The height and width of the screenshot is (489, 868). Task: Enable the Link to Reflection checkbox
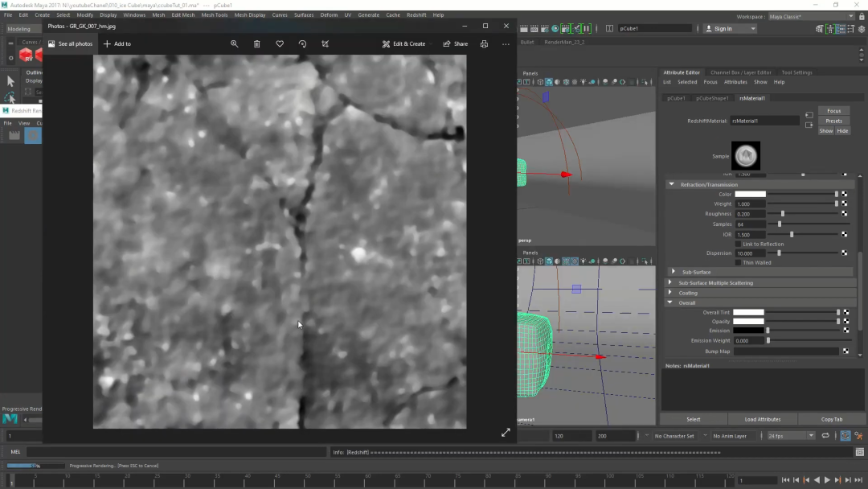click(x=739, y=244)
